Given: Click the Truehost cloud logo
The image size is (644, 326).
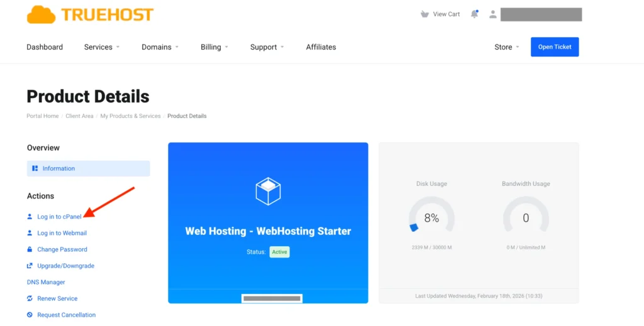Looking at the screenshot, I should click(x=90, y=14).
